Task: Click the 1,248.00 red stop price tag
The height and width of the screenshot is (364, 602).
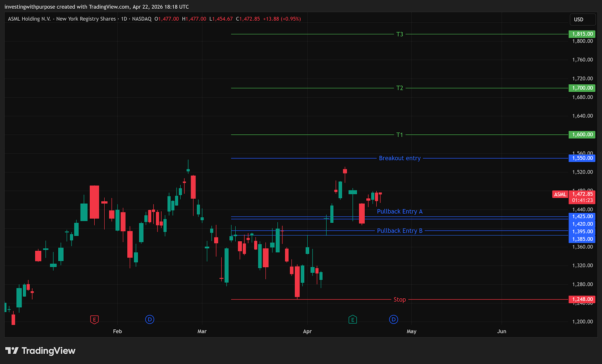Action: [x=582, y=299]
